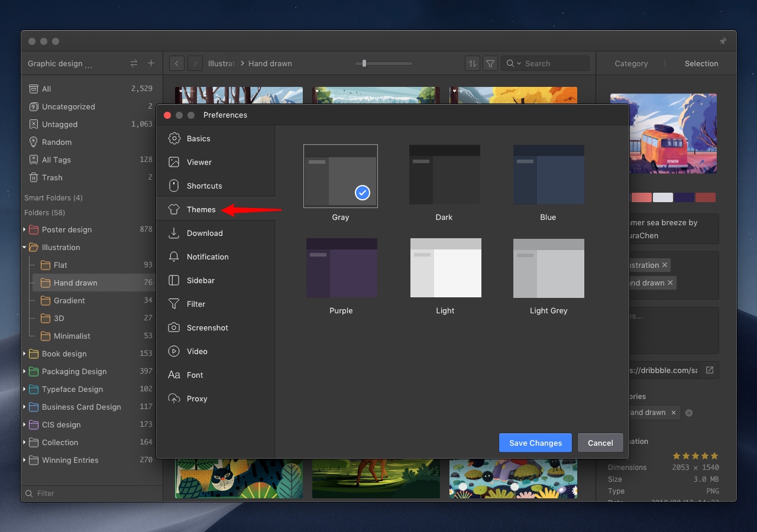757x532 pixels.
Task: Click the sidebar Filter field
Action: [x=92, y=493]
